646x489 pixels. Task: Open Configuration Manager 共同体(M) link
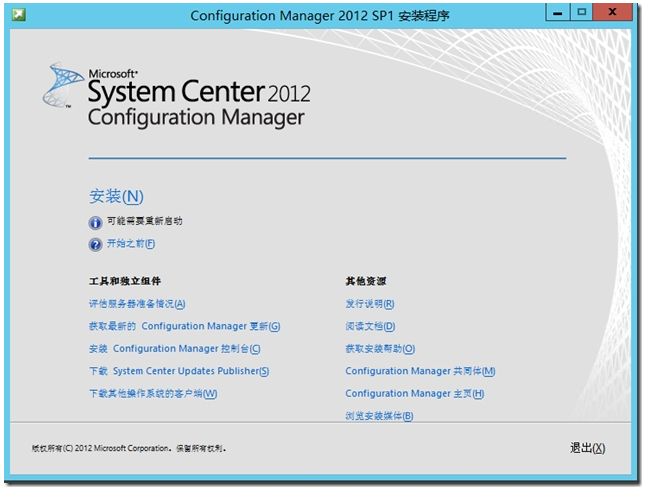pos(420,371)
